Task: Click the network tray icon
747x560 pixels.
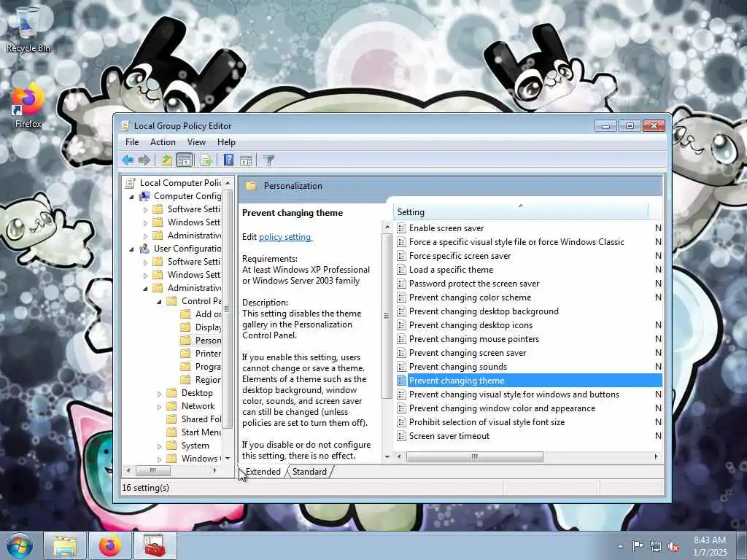Action: 656,546
